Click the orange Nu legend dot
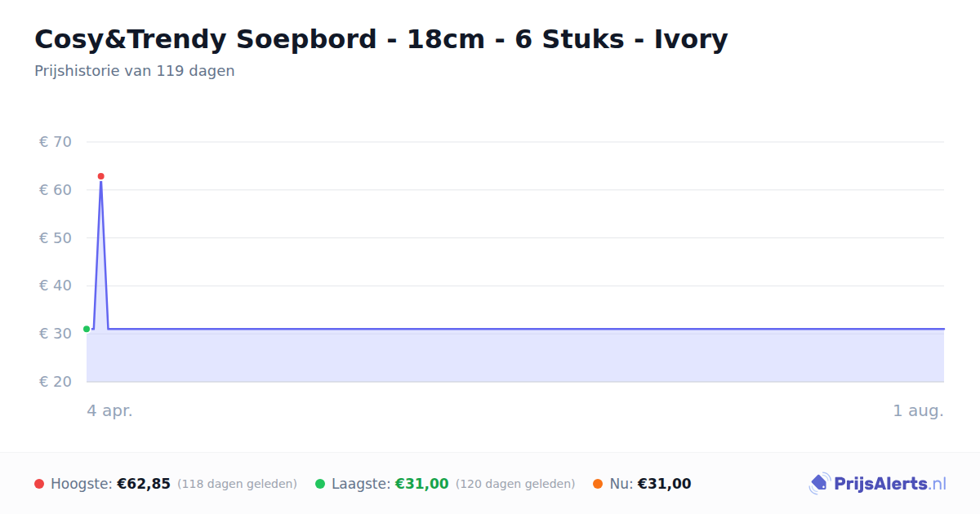The image size is (980, 514). [x=598, y=484]
